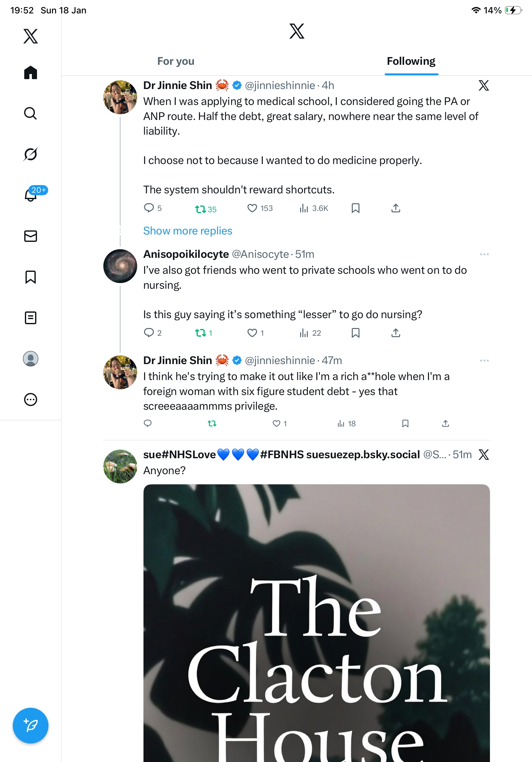Viewport: 532px width, 762px height.
Task: Go to Home in sidebar
Action: coord(31,72)
